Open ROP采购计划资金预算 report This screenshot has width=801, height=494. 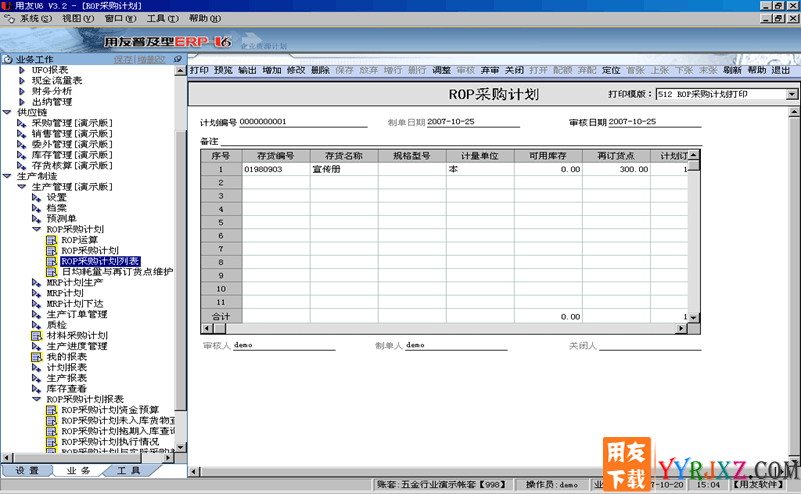coord(110,410)
